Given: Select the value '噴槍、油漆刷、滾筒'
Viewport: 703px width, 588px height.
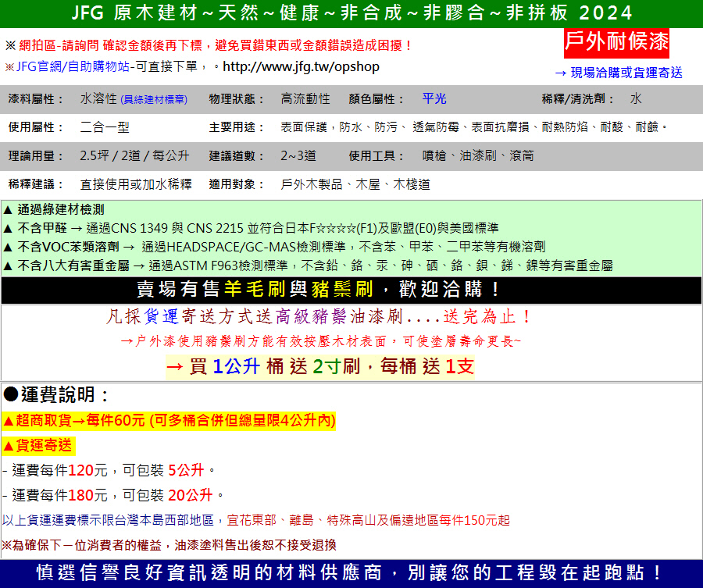Looking at the screenshot, I should click(478, 156).
